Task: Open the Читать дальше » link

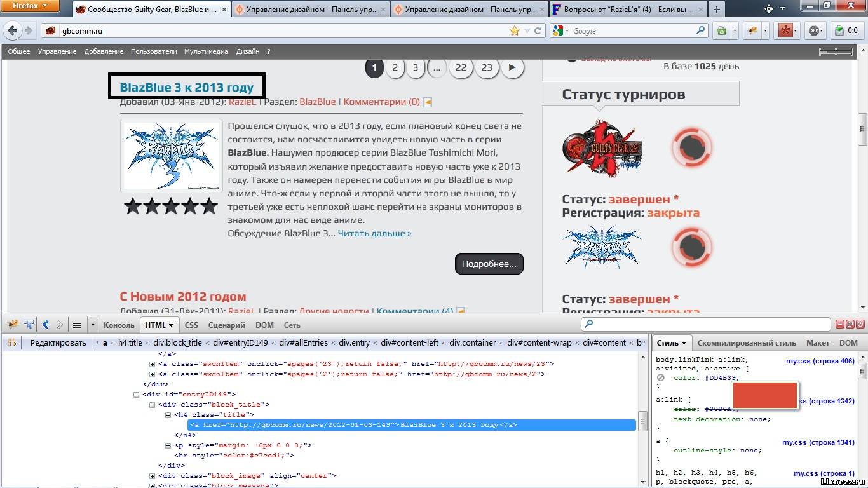Action: tap(374, 233)
